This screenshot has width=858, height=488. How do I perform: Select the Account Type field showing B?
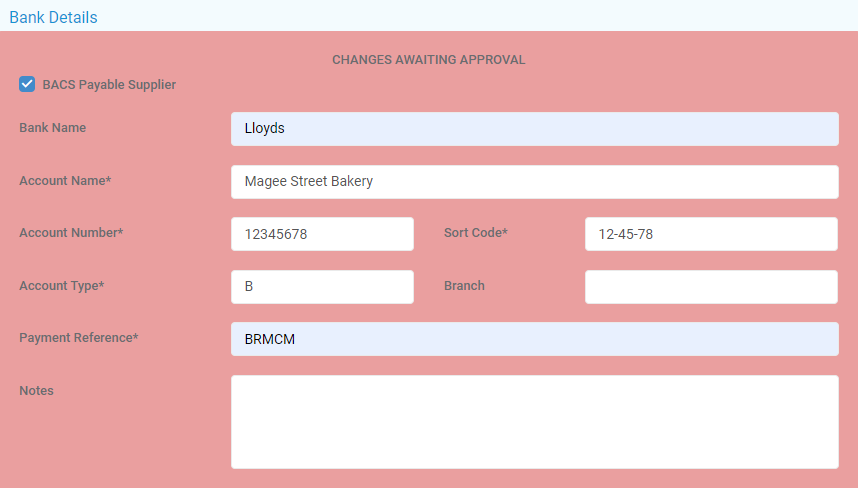(x=322, y=287)
